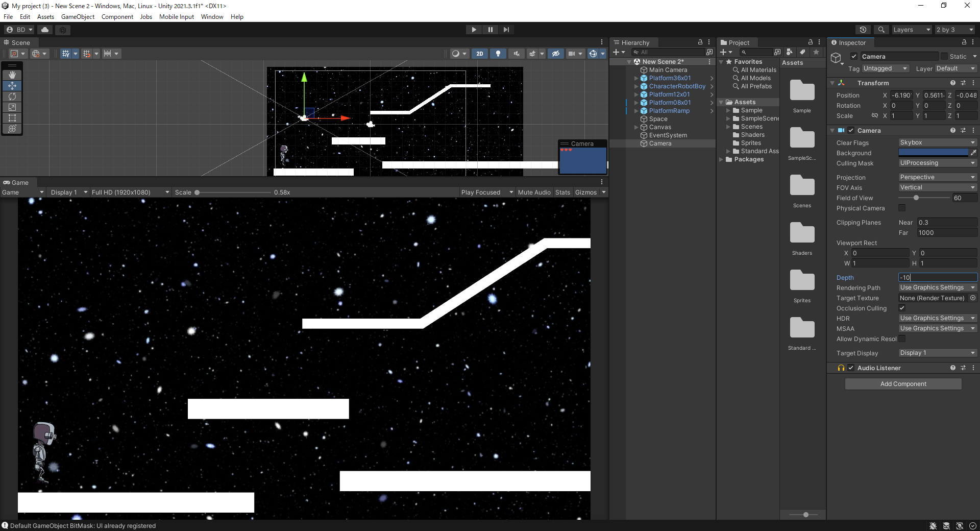Expand CharacterRobotBoy in the Hierarchy
Viewport: 980px width, 531px height.
coord(635,86)
